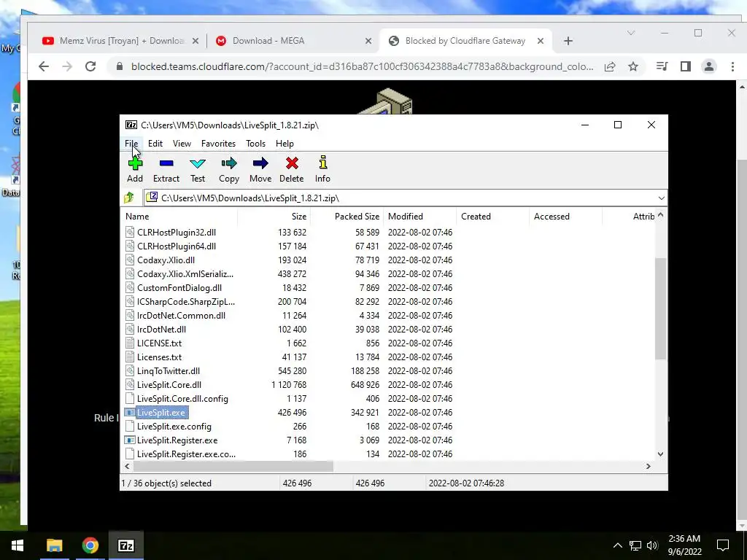This screenshot has width=747, height=560.
Task: Run the Test archive tool
Action: click(x=197, y=163)
